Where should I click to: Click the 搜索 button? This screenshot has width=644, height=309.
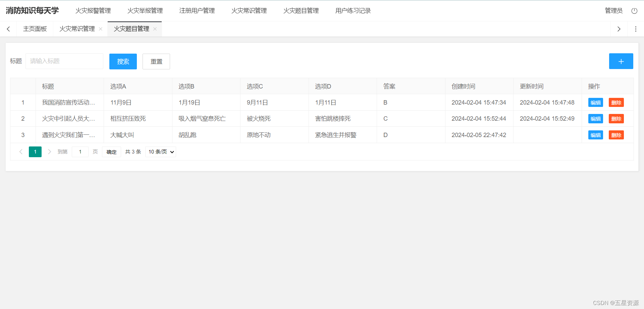123,62
